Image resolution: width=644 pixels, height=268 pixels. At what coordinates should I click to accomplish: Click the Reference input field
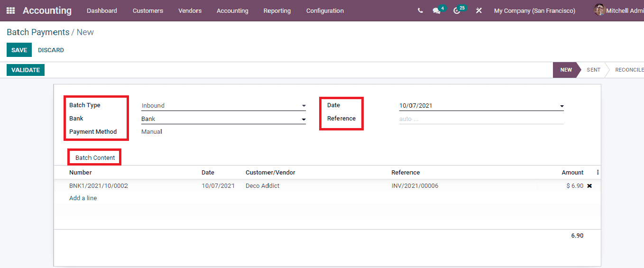tap(481, 119)
